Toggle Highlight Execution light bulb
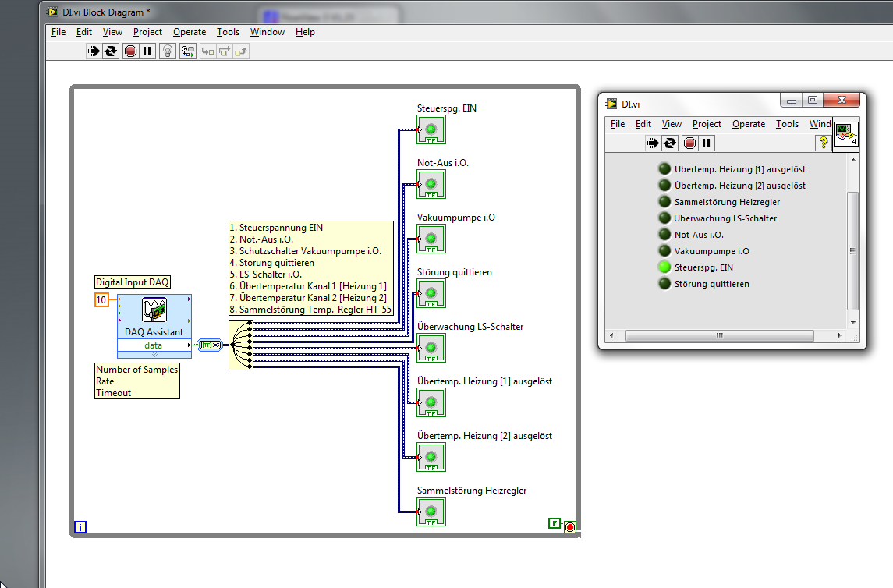 (x=167, y=51)
